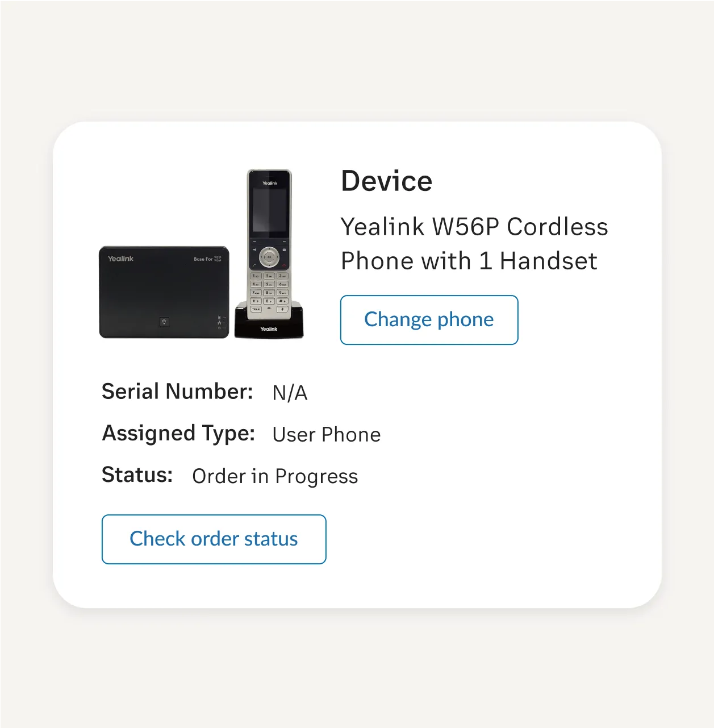Select the Order in Progress status text
This screenshot has height=728, width=714.
click(x=275, y=477)
